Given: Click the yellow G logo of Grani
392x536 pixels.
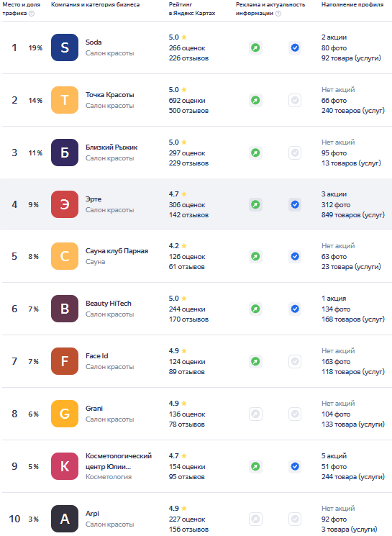Looking at the screenshot, I should pos(65,414).
